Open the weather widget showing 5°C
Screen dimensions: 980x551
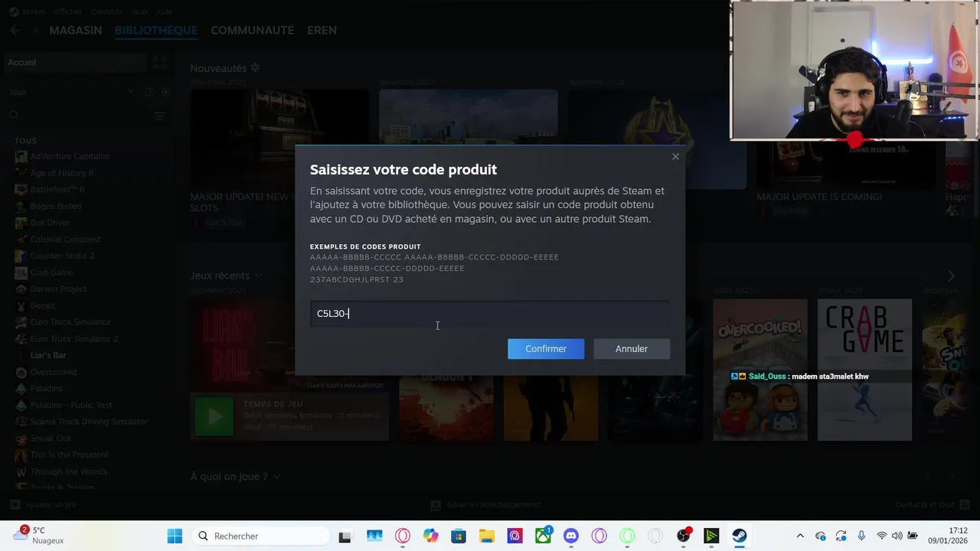(x=38, y=536)
